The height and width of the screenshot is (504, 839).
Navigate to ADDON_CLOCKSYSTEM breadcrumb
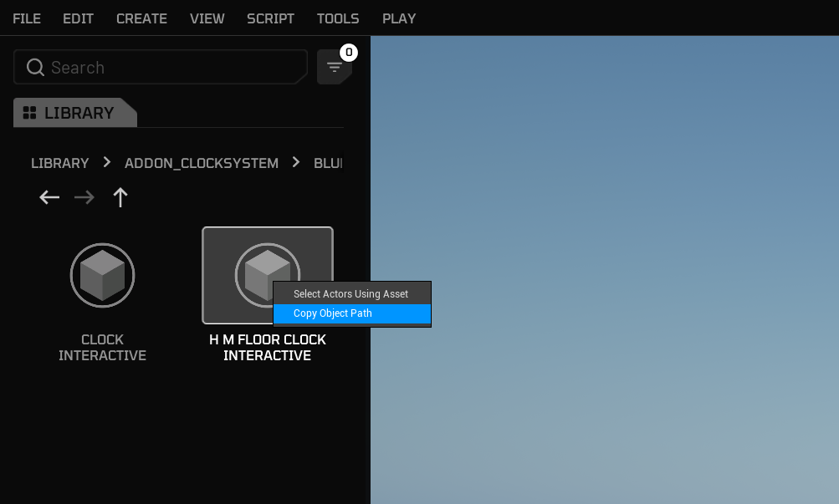pos(201,163)
